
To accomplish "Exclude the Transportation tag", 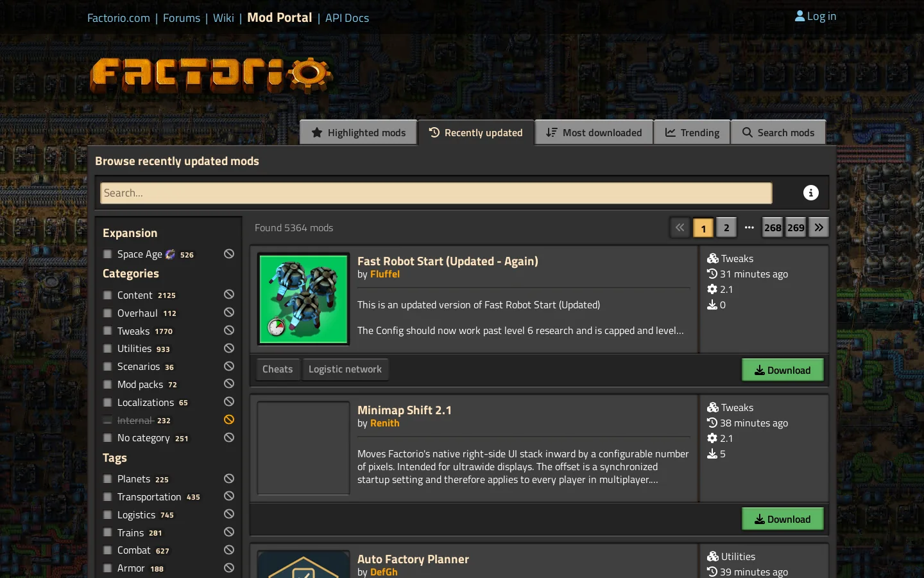I will (229, 496).
